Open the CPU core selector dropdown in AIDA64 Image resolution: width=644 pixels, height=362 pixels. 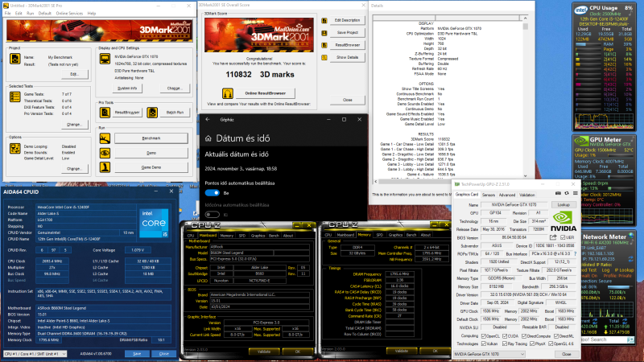35,354
